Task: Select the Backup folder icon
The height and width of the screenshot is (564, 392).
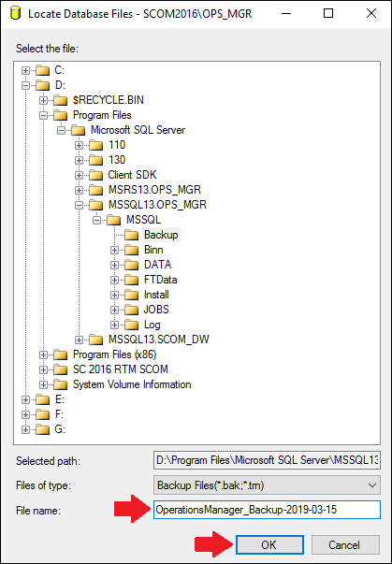Action: pos(132,235)
